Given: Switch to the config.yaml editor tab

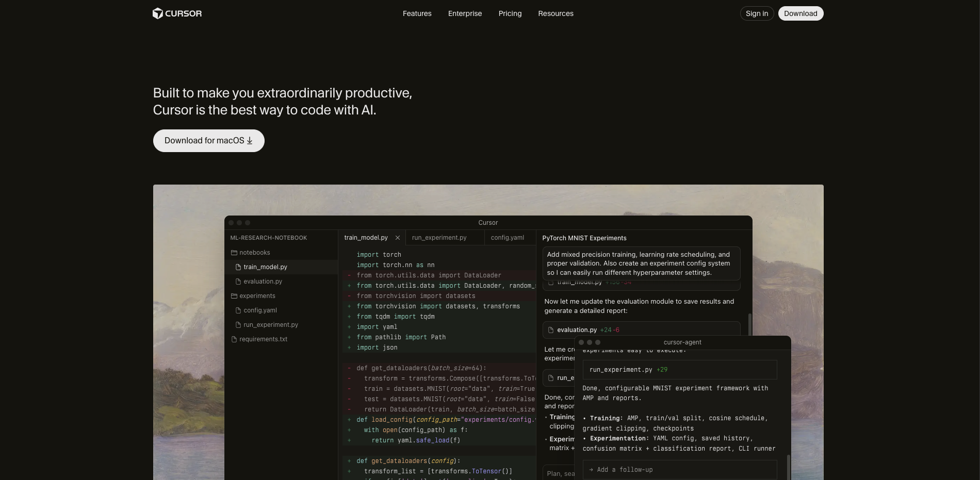Looking at the screenshot, I should coord(508,238).
